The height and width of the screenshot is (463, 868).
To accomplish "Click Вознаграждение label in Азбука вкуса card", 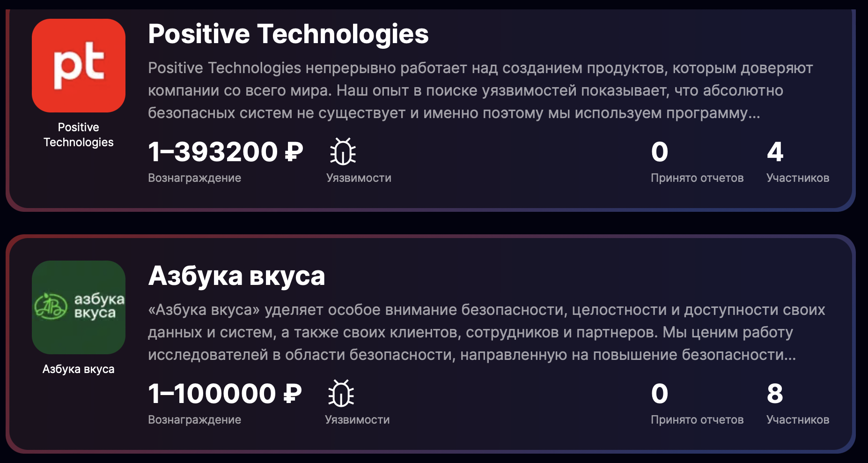I will coord(194,420).
